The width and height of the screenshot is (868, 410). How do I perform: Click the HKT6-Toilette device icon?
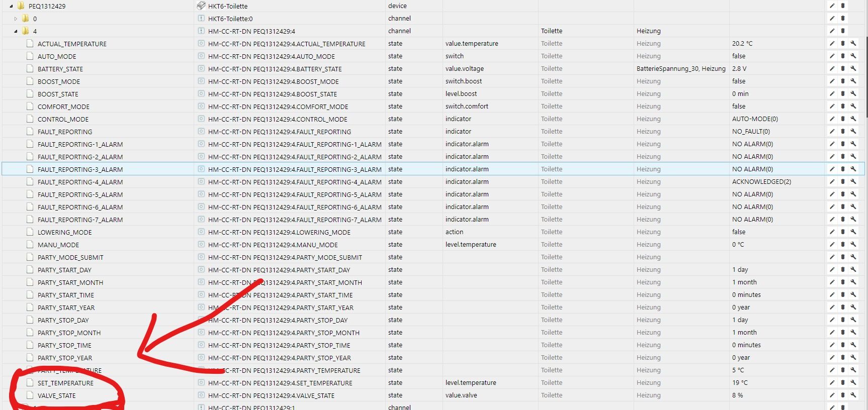201,6
